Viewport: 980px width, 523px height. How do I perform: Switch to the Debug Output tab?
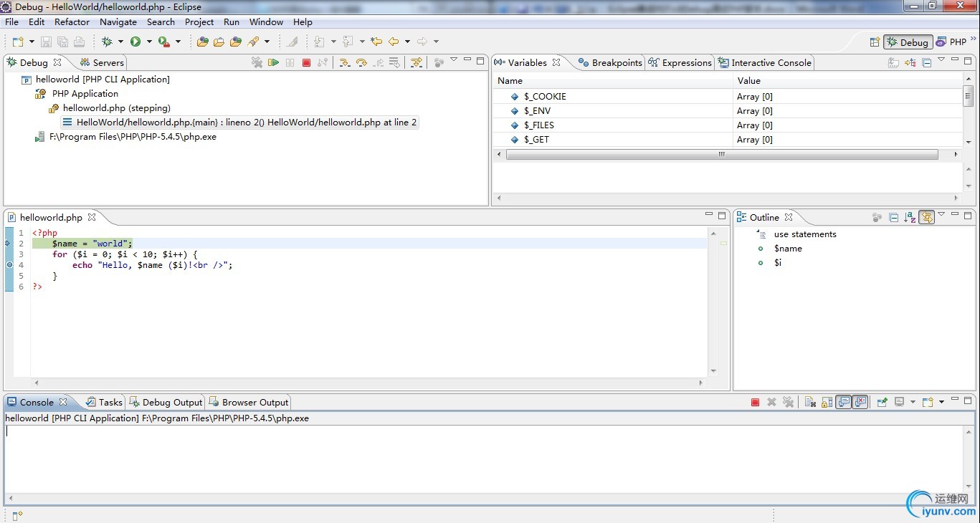166,403
